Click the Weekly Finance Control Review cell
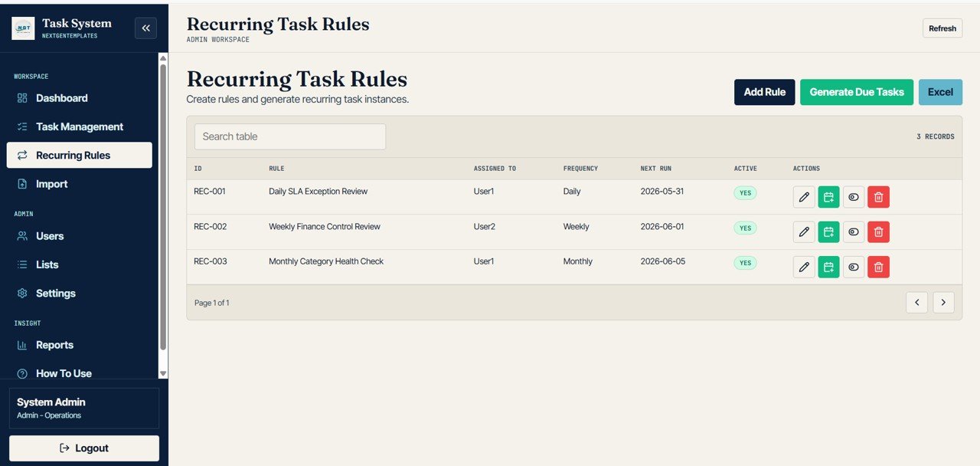980x466 pixels. coord(325,227)
